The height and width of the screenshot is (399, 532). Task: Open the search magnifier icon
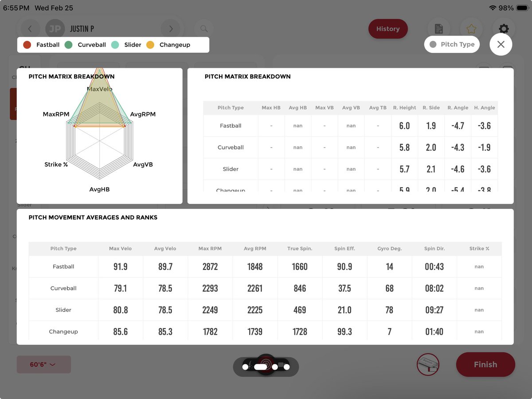pos(204,29)
